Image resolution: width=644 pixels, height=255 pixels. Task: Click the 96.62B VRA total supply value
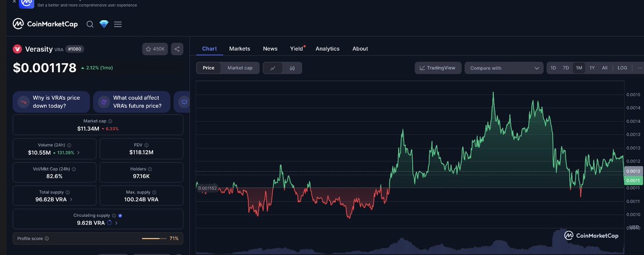coord(51,200)
